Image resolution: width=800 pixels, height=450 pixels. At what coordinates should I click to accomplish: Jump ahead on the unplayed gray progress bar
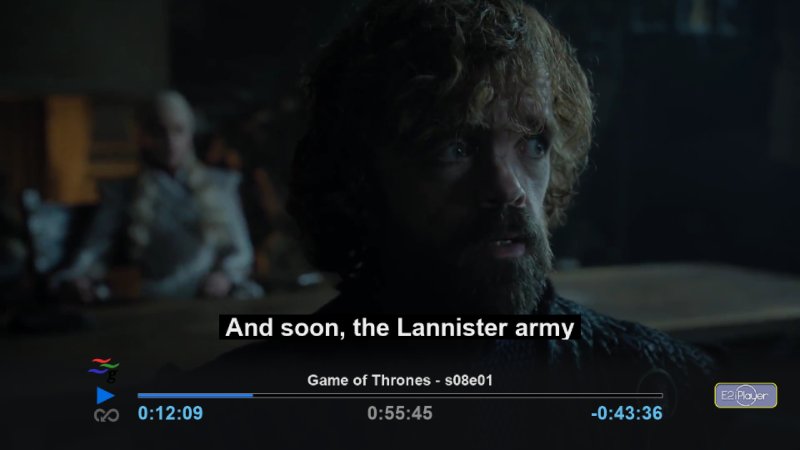pos(458,395)
